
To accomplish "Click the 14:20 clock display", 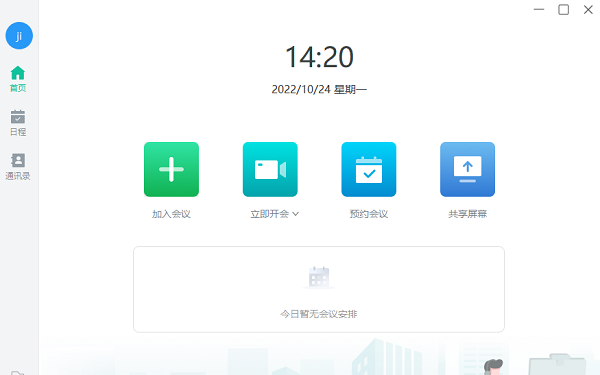I will pyautogui.click(x=319, y=57).
